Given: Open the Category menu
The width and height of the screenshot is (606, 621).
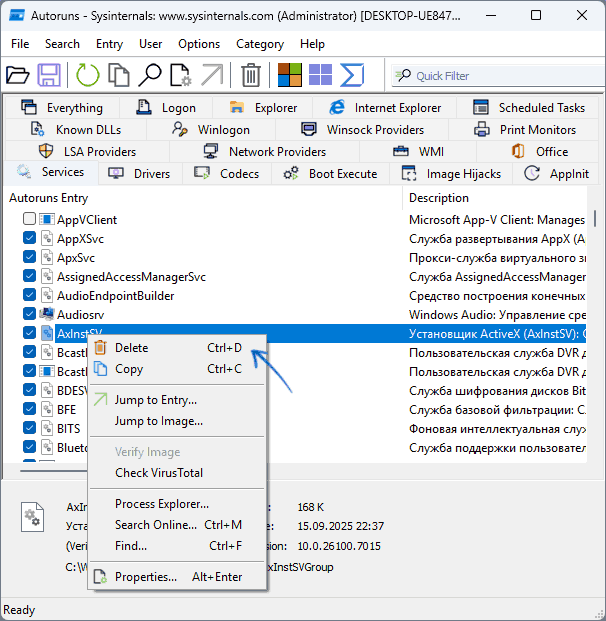Looking at the screenshot, I should 260,44.
